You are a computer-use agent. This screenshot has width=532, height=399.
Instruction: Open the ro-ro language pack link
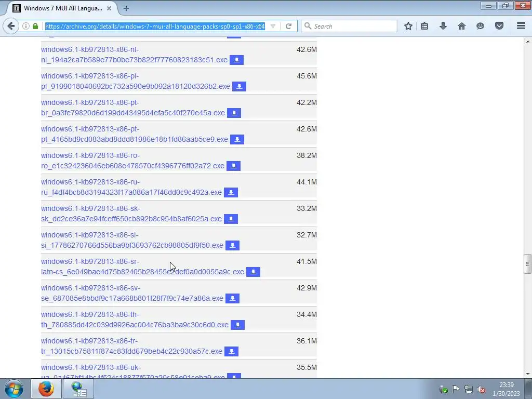click(x=132, y=161)
